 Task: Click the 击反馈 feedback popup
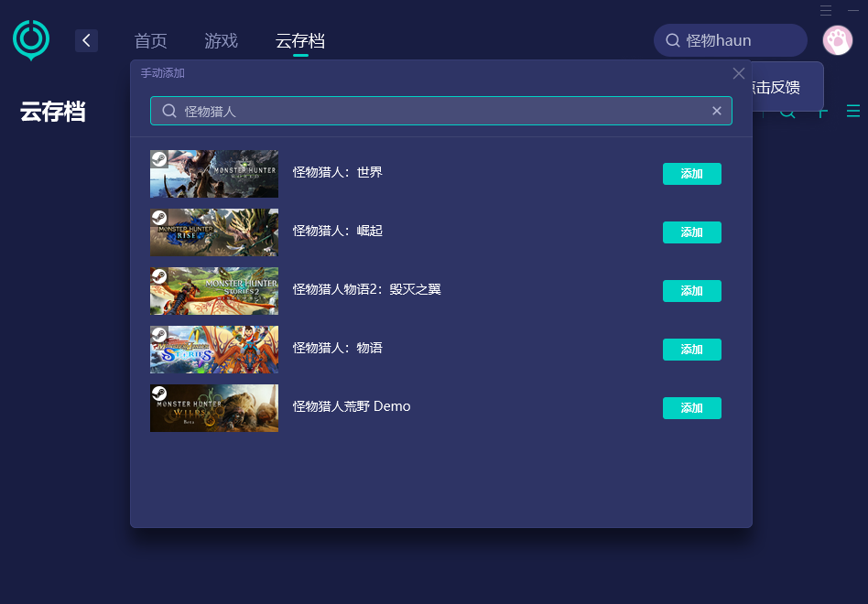(x=787, y=87)
